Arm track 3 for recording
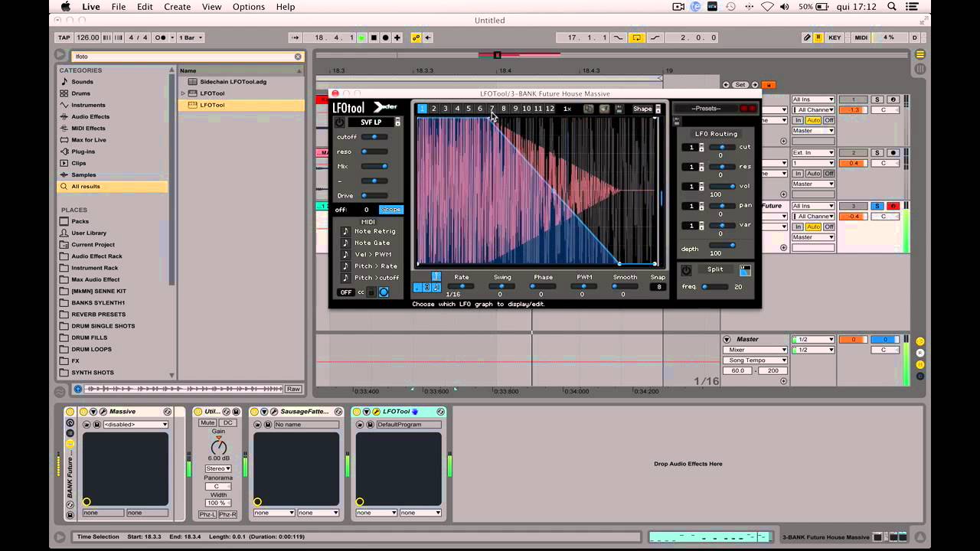This screenshot has height=551, width=980. [893, 206]
